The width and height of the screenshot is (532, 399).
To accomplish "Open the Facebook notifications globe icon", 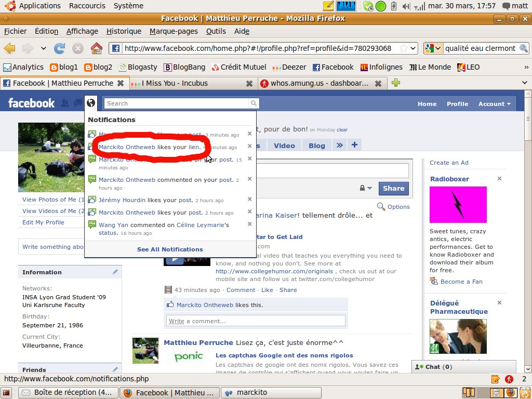I will [x=91, y=103].
